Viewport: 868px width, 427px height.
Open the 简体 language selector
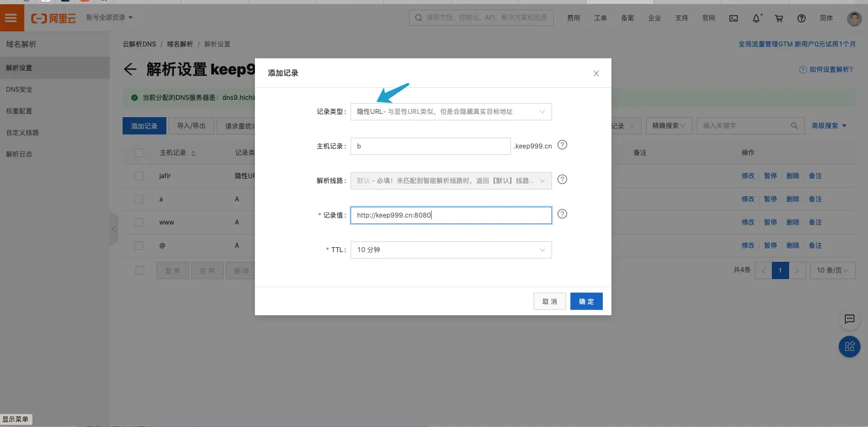point(826,18)
